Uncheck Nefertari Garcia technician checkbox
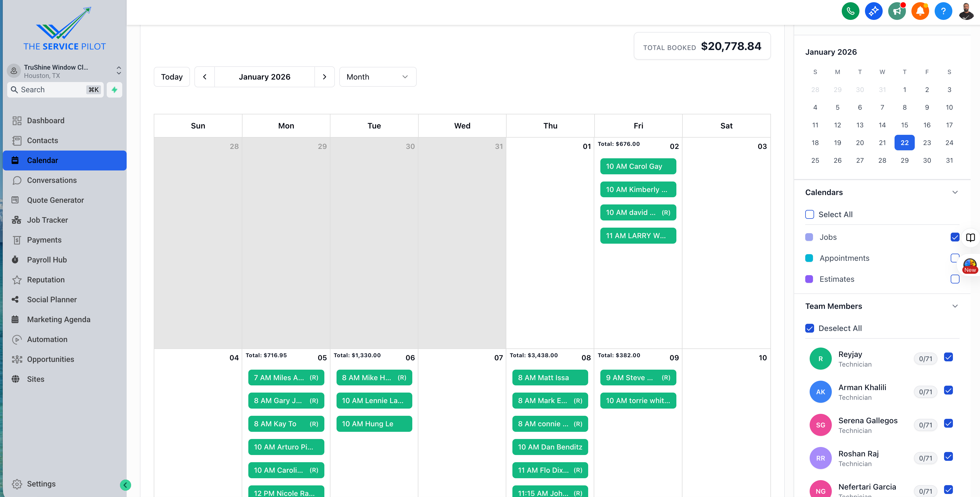980x497 pixels. (948, 490)
